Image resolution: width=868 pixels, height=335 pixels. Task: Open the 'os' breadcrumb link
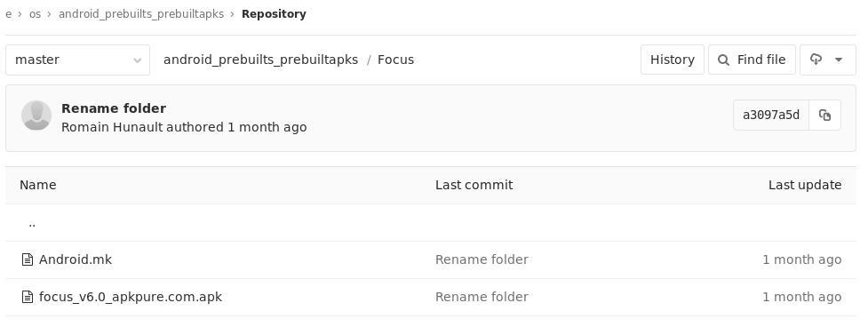click(x=35, y=14)
